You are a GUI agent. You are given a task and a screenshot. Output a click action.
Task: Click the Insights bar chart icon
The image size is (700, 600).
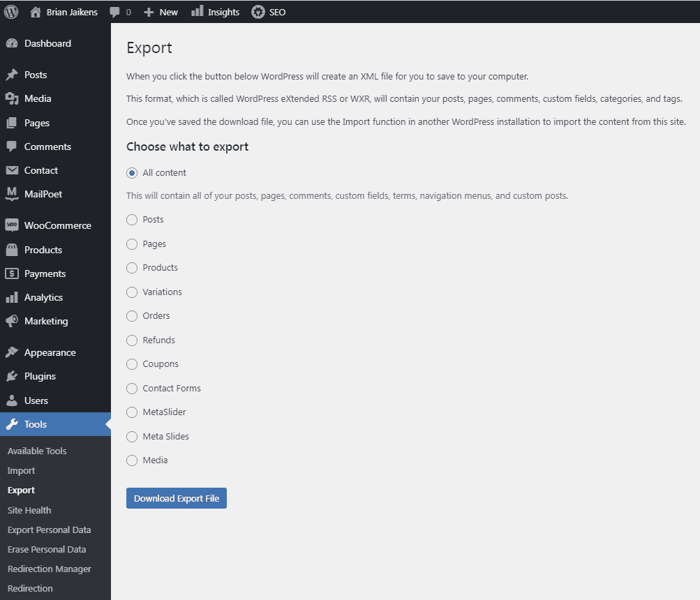tap(198, 11)
